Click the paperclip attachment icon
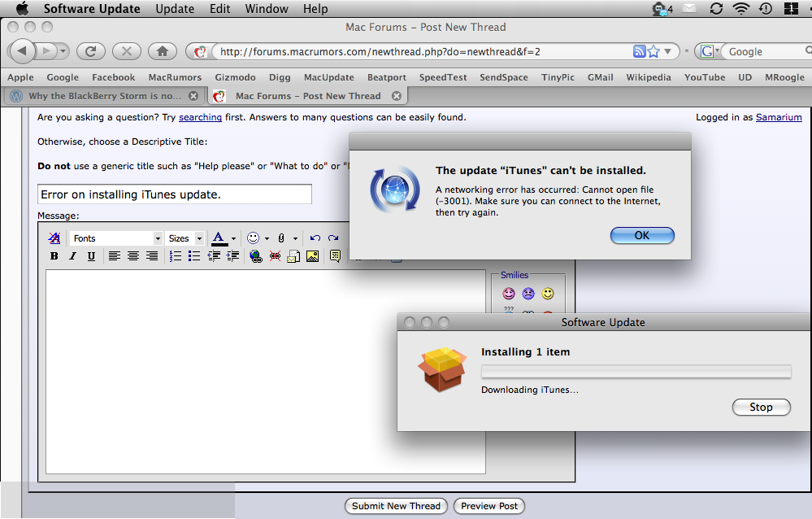 (281, 238)
